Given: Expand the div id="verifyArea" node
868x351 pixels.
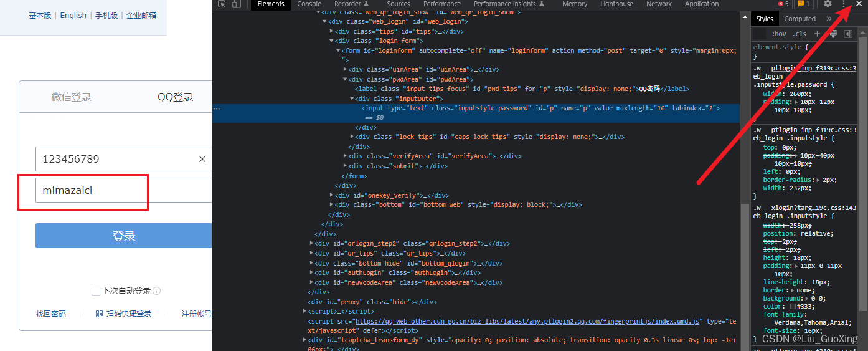Looking at the screenshot, I should point(345,156).
